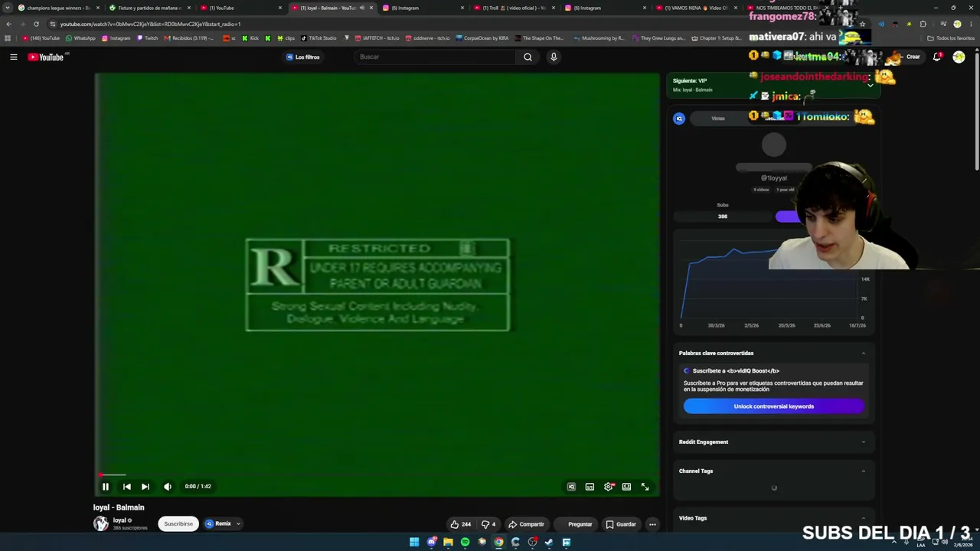Open the loyal channel avatar
Image resolution: width=980 pixels, height=551 pixels.
(101, 523)
